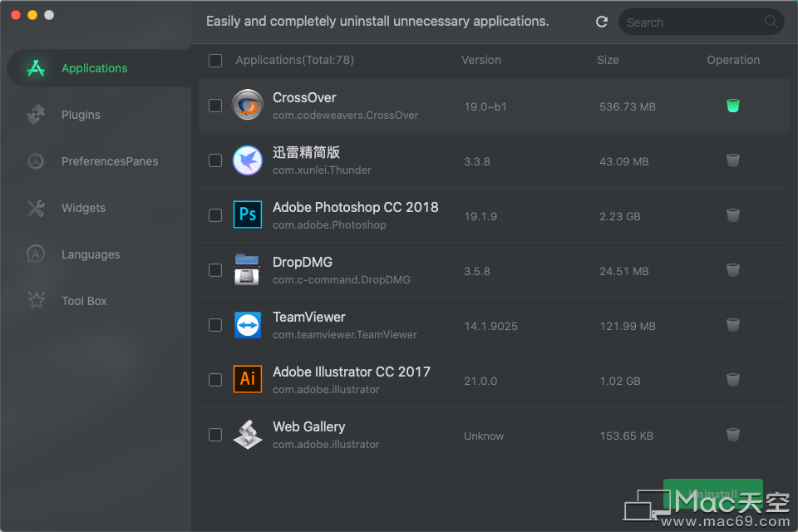Click the trash icon for Web Gallery

(733, 435)
